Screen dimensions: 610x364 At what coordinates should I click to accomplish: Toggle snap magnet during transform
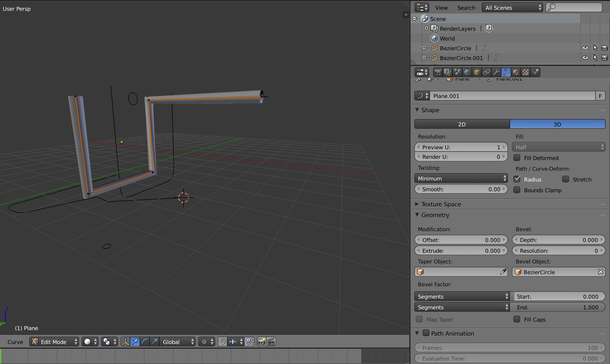pyautogui.click(x=222, y=342)
